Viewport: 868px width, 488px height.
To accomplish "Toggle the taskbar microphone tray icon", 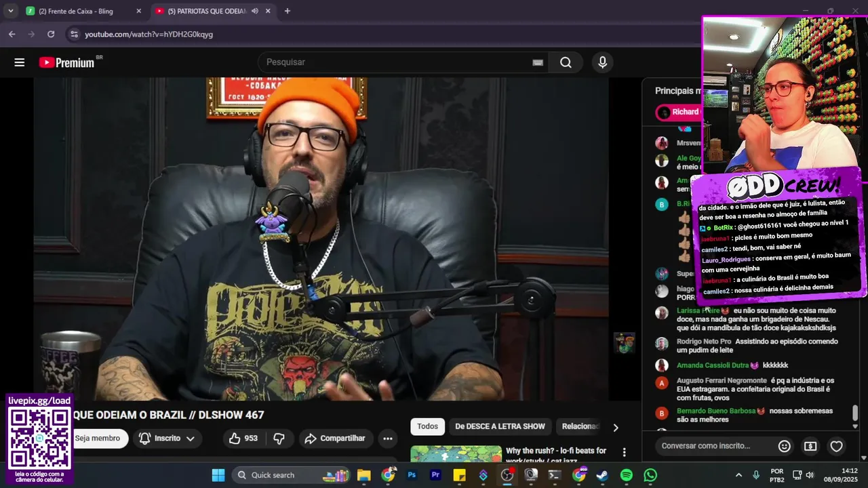I will coord(756,475).
